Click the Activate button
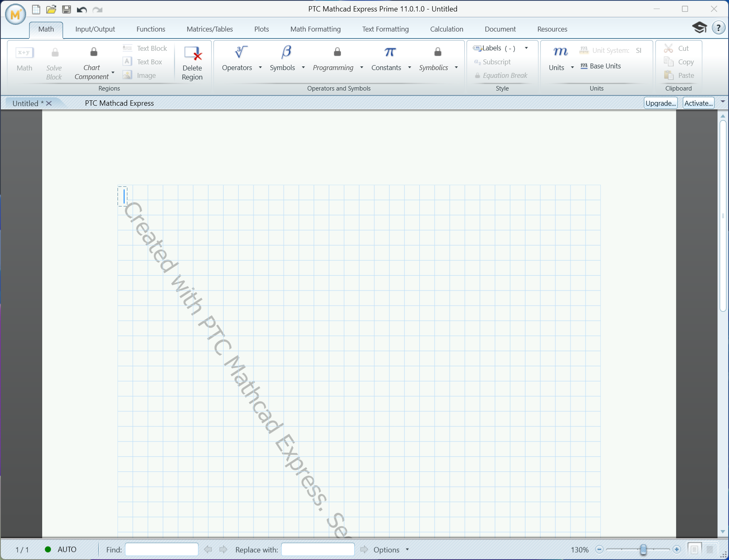 click(x=697, y=103)
